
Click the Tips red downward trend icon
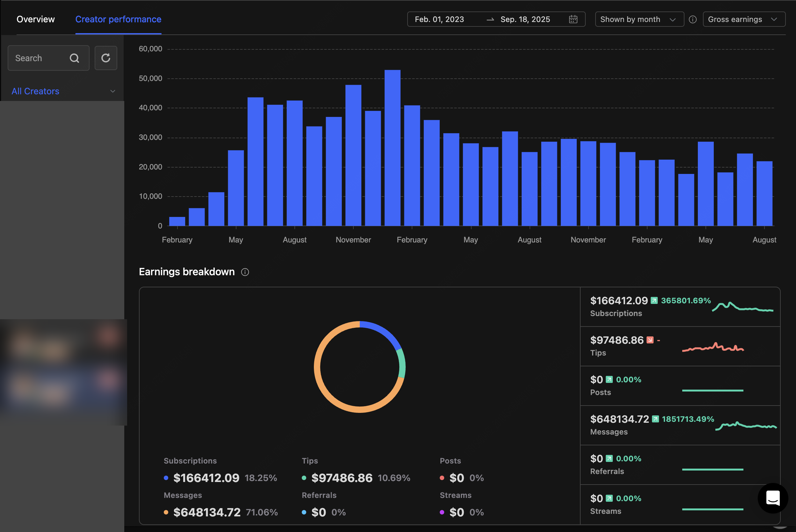click(650, 340)
